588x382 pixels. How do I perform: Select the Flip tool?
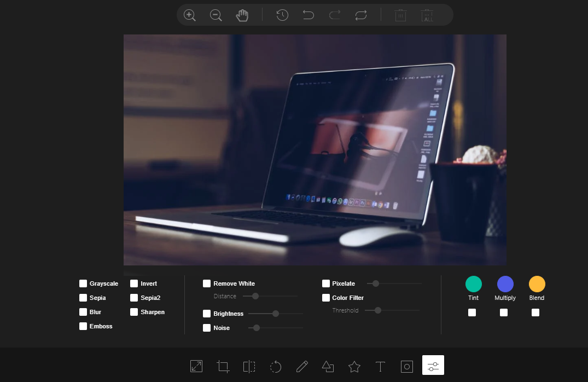tap(249, 366)
